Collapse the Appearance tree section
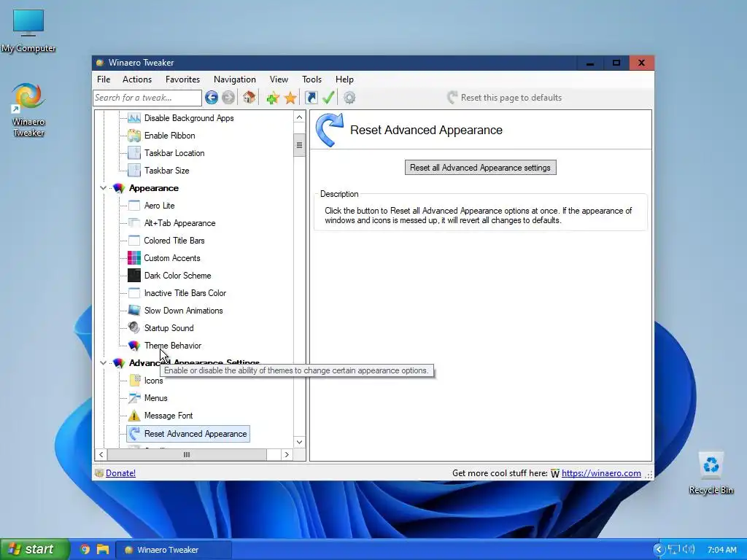 (103, 188)
